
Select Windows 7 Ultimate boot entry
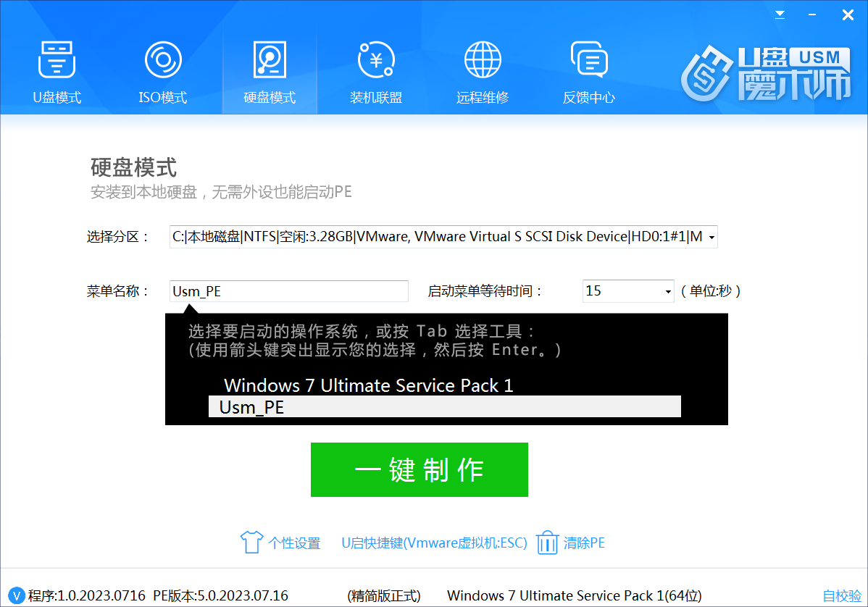(x=368, y=385)
